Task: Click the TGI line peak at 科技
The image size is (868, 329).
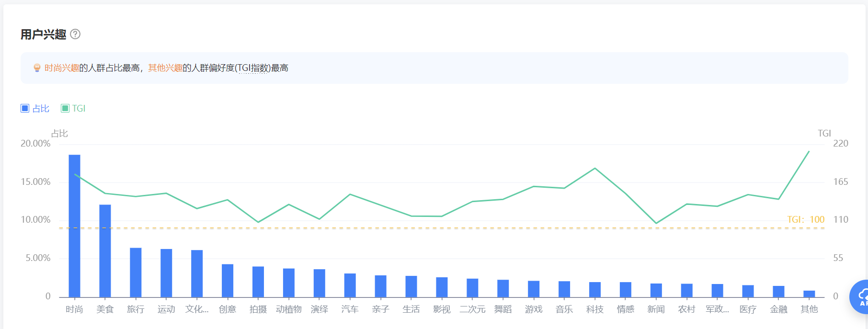Action: tap(595, 168)
